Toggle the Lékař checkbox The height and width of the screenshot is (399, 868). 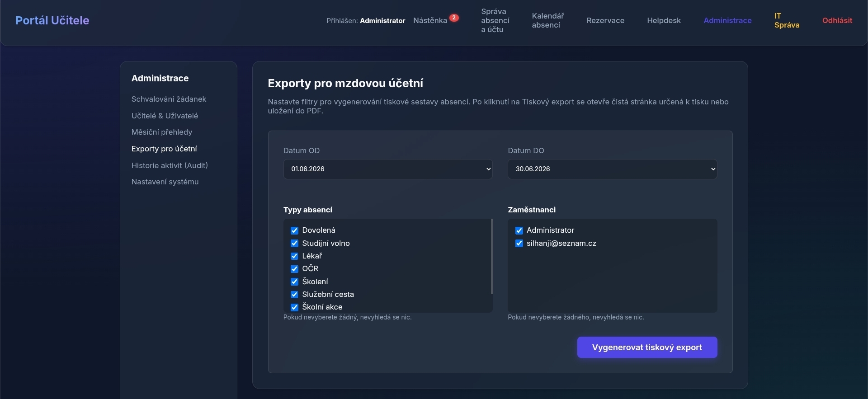coord(294,256)
